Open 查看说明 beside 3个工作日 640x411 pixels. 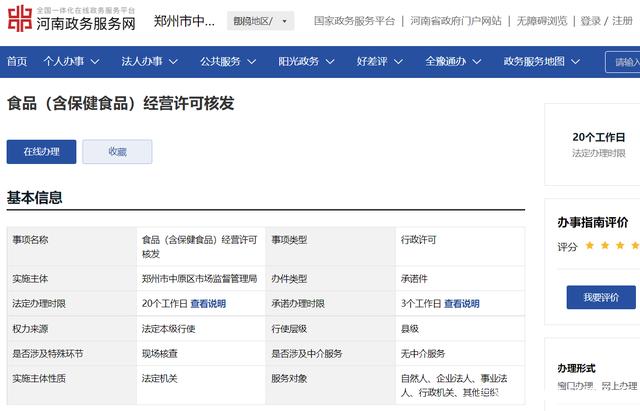point(462,303)
